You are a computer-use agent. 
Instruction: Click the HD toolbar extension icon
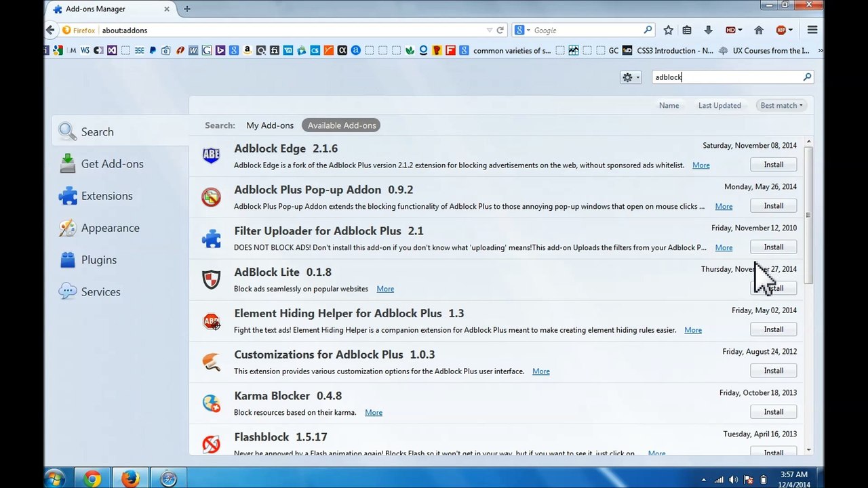(x=730, y=30)
